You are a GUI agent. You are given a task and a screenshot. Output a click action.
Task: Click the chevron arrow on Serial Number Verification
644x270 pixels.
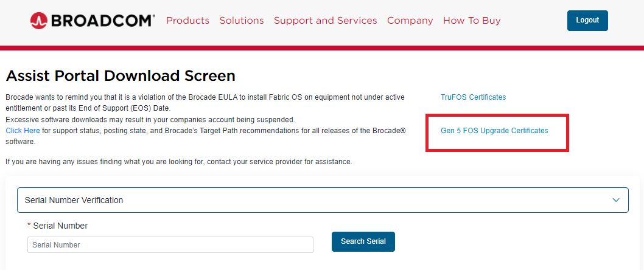(616, 200)
